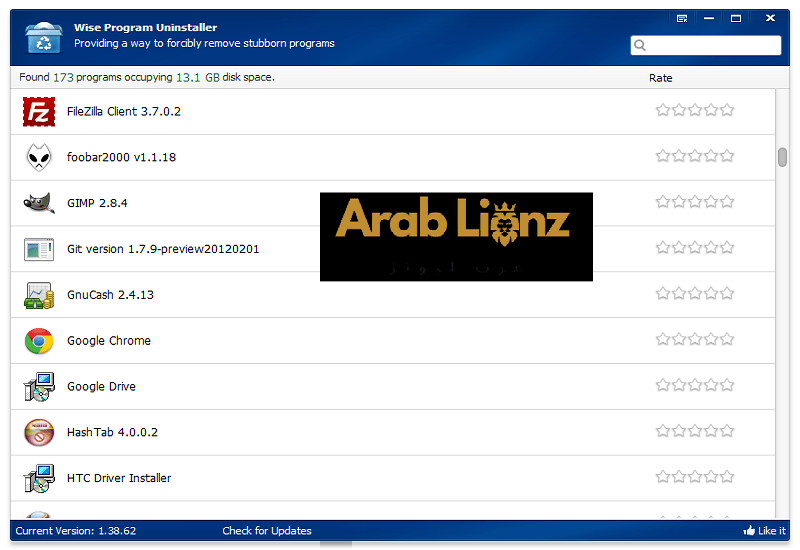Open the menu icon beside minimize

pos(682,18)
